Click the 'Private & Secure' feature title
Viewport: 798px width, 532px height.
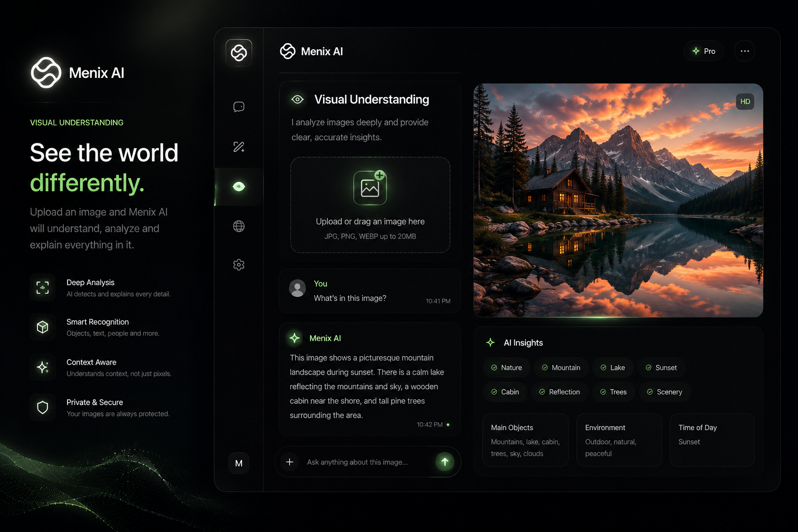(95, 402)
